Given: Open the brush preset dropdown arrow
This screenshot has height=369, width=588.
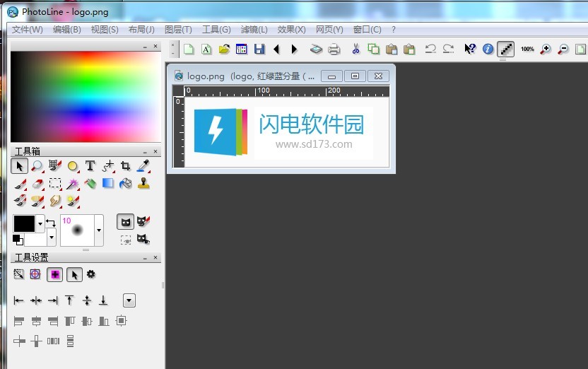Looking at the screenshot, I should point(99,230).
